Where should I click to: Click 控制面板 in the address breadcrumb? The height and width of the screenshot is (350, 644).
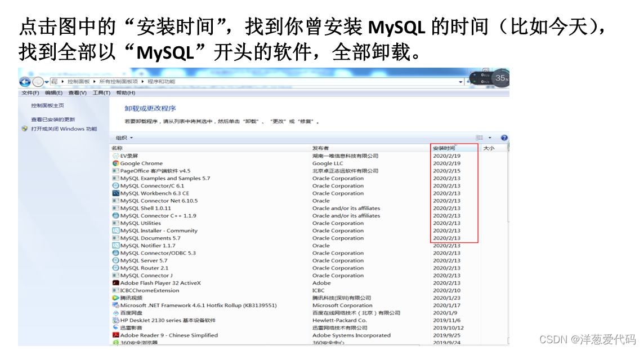[x=78, y=82]
